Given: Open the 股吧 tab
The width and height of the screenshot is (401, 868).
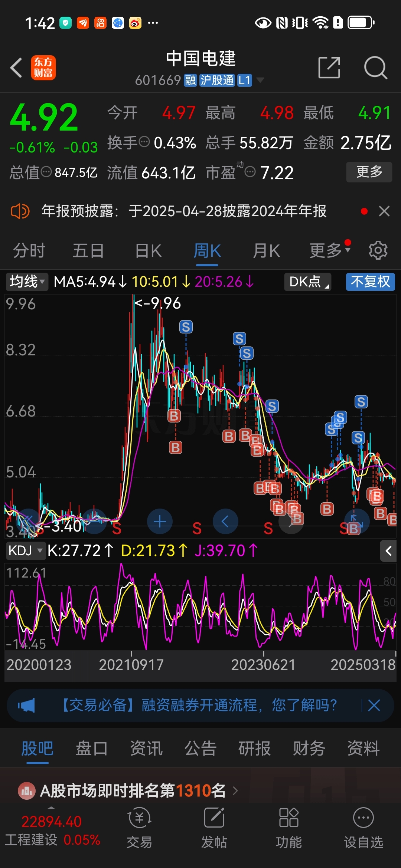Looking at the screenshot, I should (x=37, y=748).
